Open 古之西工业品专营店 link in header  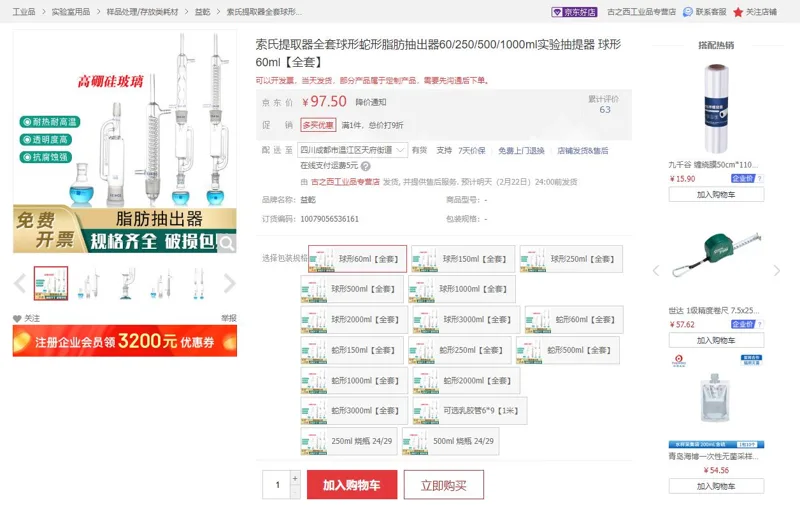click(641, 12)
